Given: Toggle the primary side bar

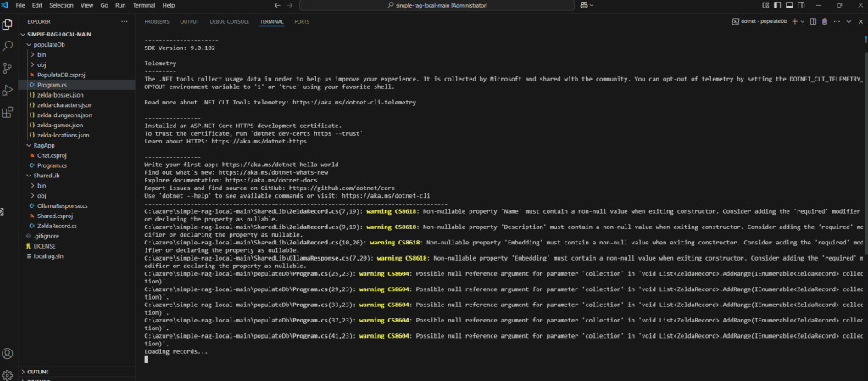Looking at the screenshot, I should click(777, 5).
